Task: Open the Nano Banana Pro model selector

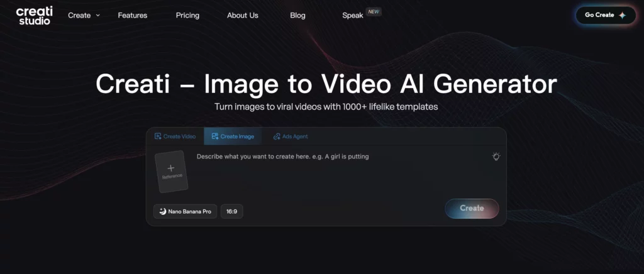Action: 186,212
